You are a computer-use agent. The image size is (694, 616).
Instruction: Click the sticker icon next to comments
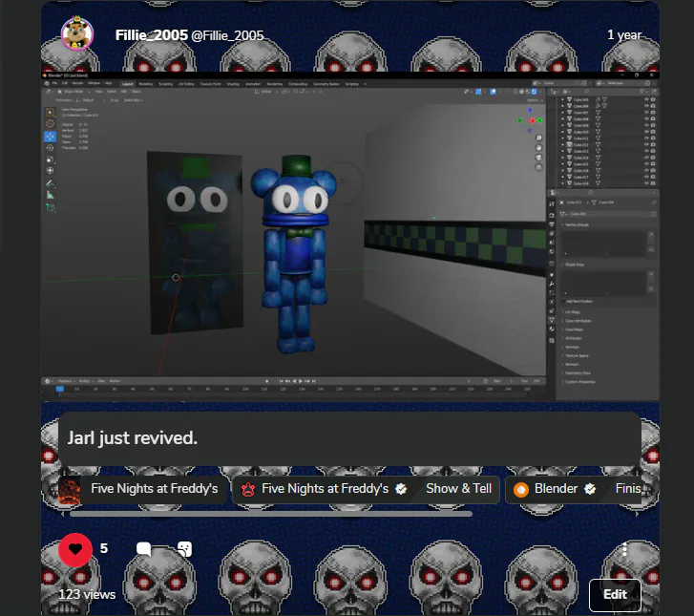tap(184, 549)
